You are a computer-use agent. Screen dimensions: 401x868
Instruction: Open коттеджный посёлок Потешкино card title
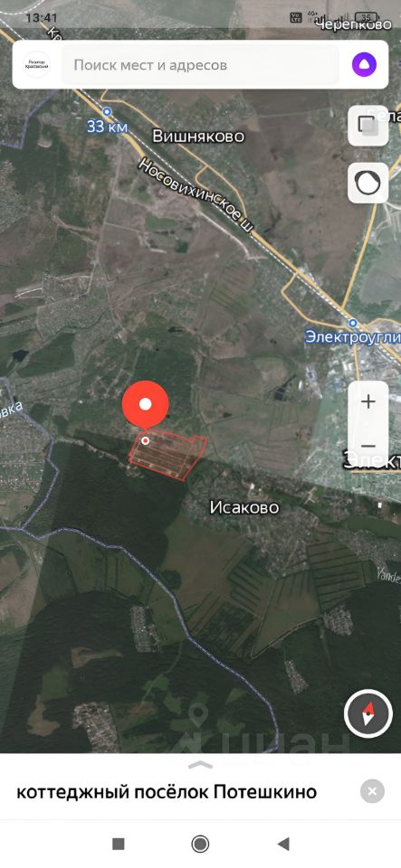click(167, 792)
